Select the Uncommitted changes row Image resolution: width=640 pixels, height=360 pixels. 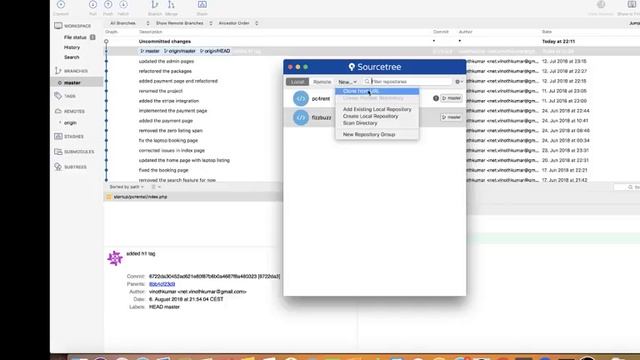tap(164, 41)
